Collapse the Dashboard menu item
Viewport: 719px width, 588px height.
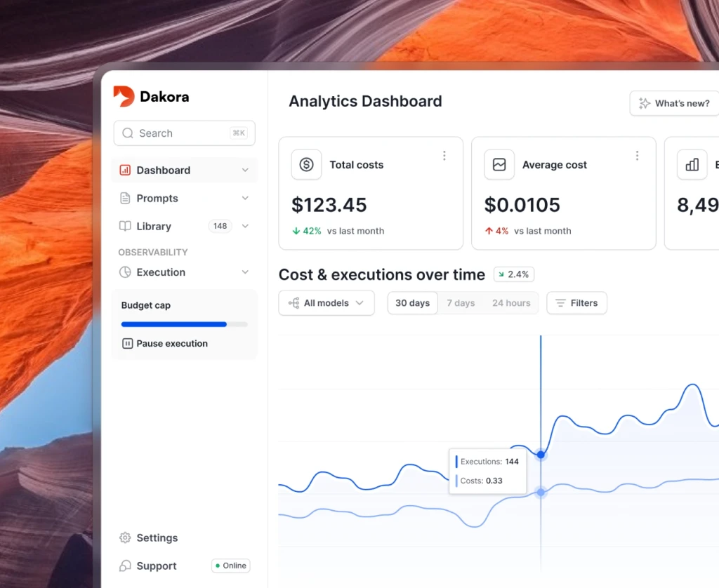click(245, 170)
